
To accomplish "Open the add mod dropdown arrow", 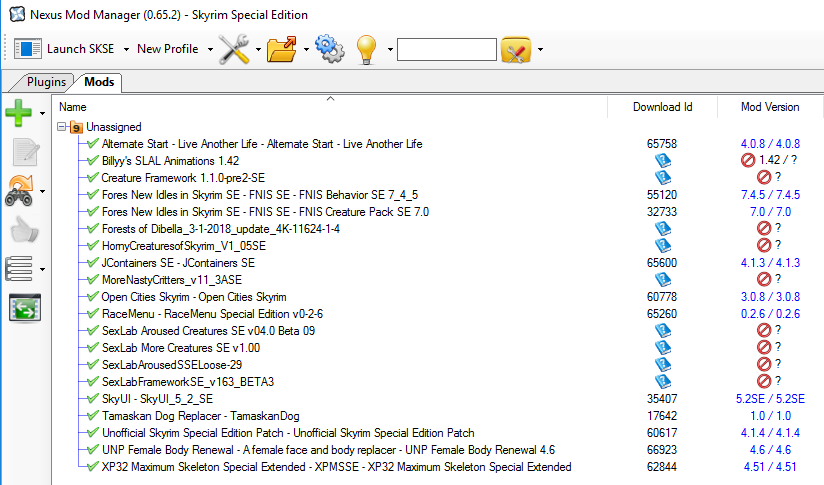I will coord(43,113).
